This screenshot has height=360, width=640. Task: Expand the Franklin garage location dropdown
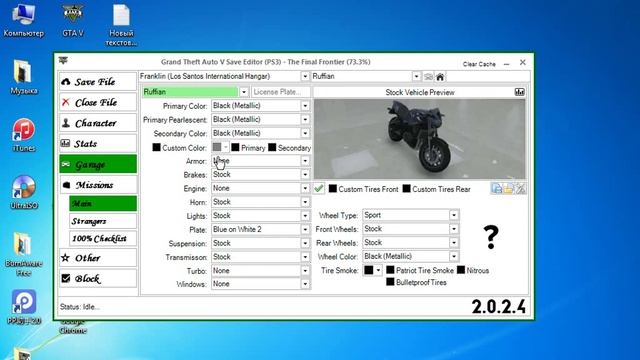click(305, 76)
